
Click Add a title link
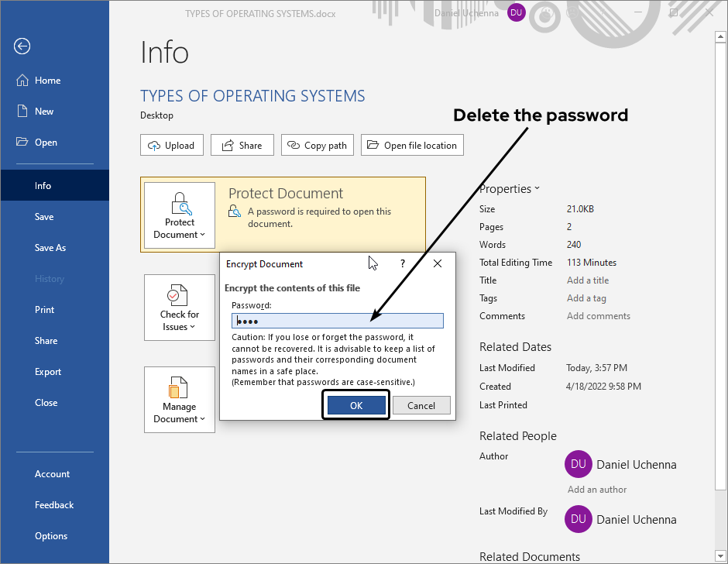(x=587, y=280)
